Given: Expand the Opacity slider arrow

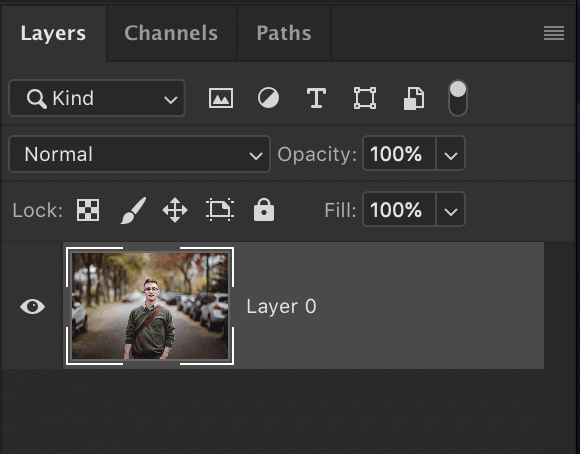Looking at the screenshot, I should (x=451, y=154).
